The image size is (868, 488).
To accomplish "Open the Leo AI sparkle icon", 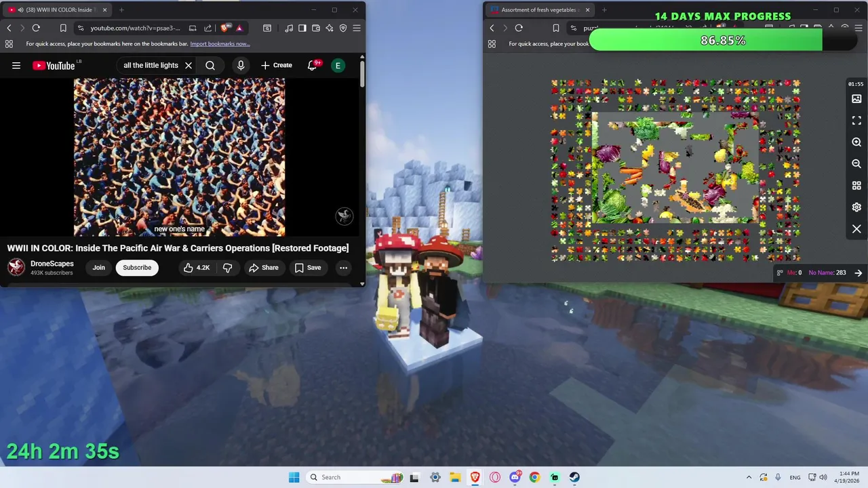I will (330, 28).
